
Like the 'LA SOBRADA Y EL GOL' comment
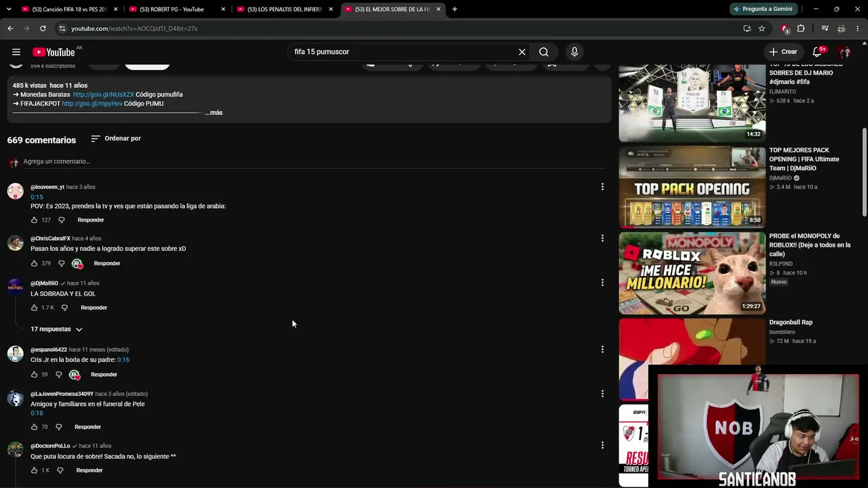coord(34,308)
